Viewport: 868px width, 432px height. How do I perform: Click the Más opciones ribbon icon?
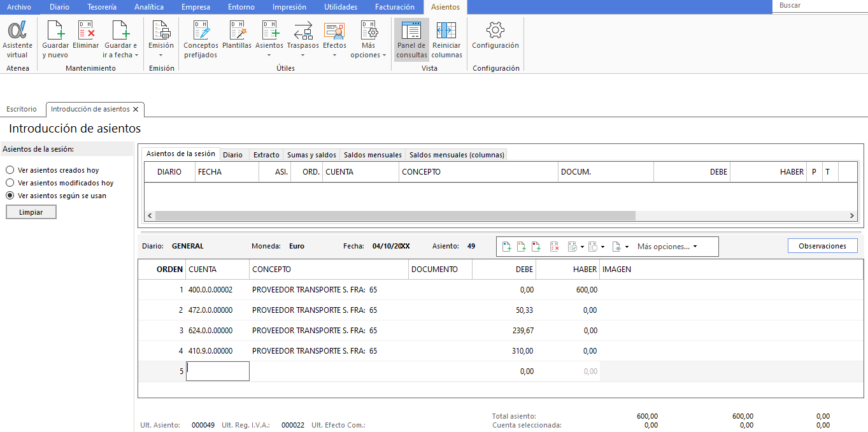[x=368, y=31]
